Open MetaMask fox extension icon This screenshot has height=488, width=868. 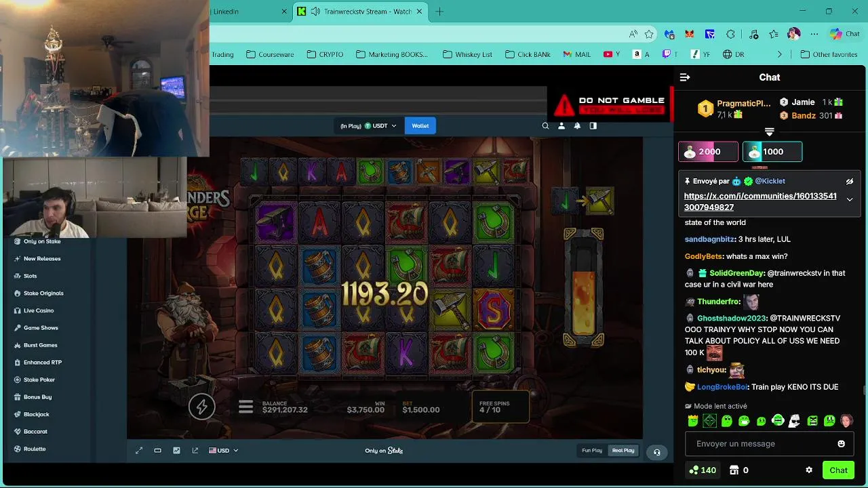click(690, 34)
